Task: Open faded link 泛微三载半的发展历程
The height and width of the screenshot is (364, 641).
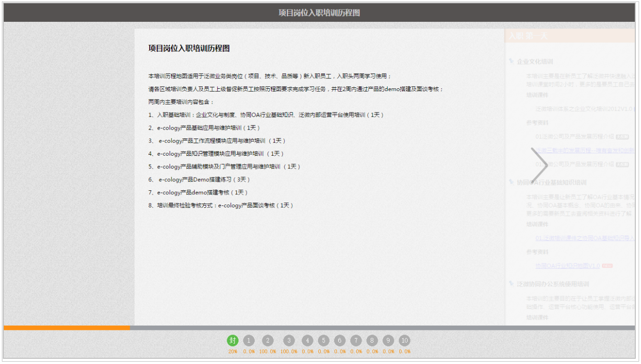Action: pos(585,150)
